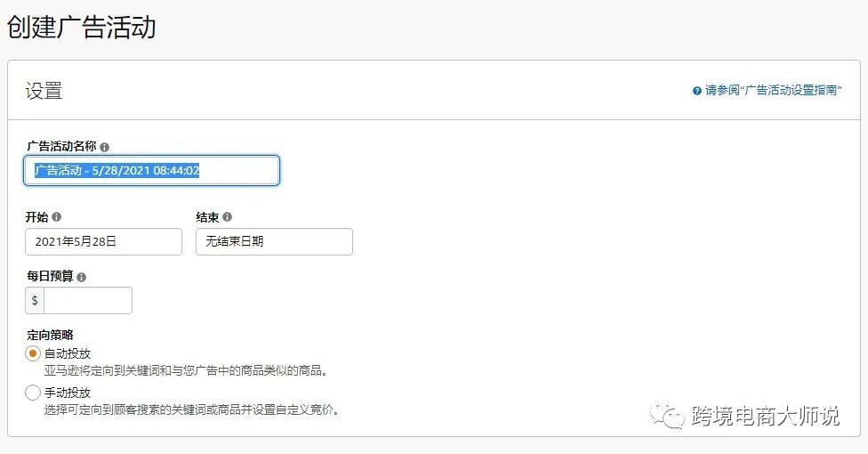
Task: Click description 选择可定向到顾客搜索的关键词或商品并设置自定义竞价
Action: point(192,409)
